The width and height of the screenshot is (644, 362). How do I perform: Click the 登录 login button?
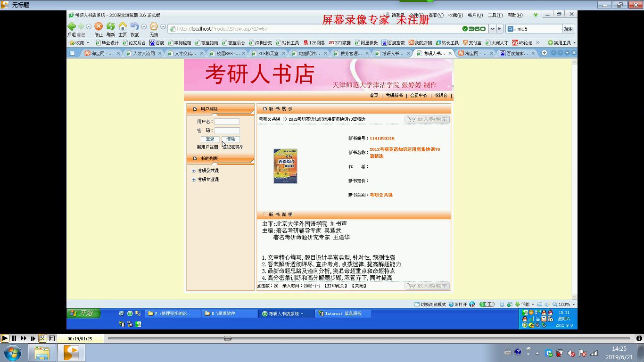[x=210, y=139]
